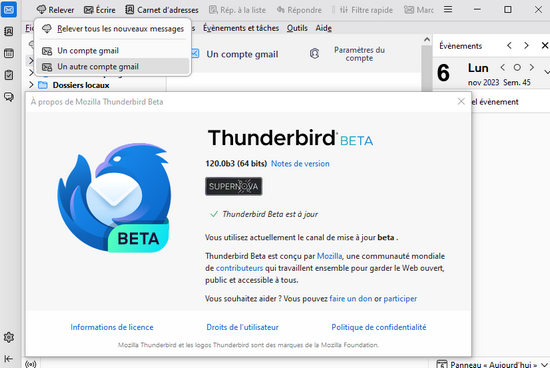Open Notes de version link
This screenshot has width=550, height=368.
(x=300, y=163)
